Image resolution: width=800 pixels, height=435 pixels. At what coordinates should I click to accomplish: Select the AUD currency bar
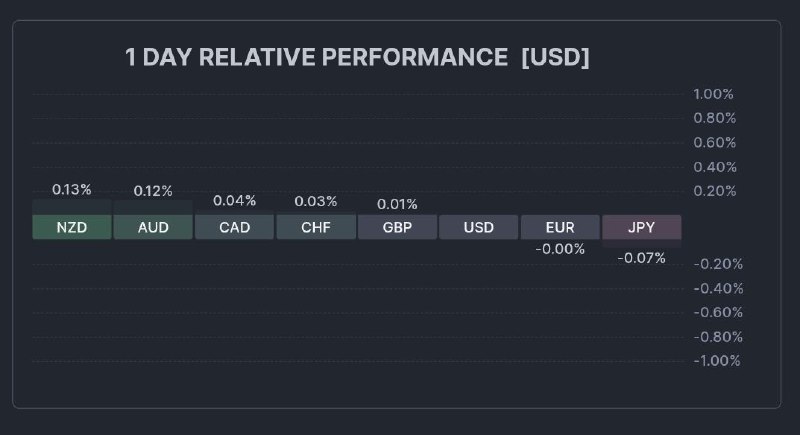[x=153, y=227]
